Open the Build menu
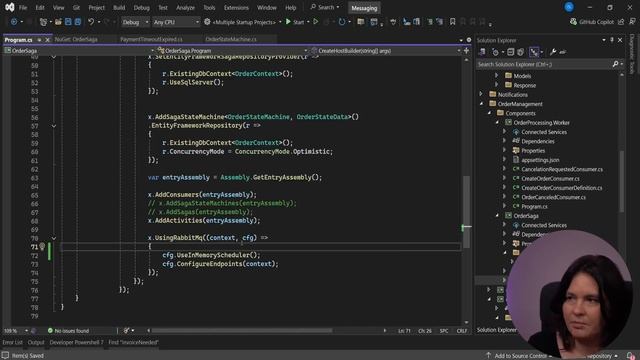The image size is (640, 360). 119,7
